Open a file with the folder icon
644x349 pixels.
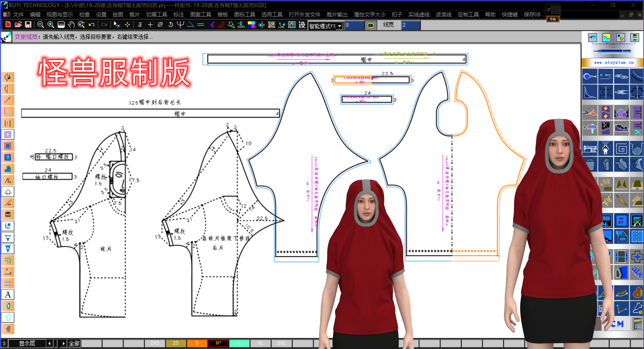[x=18, y=25]
